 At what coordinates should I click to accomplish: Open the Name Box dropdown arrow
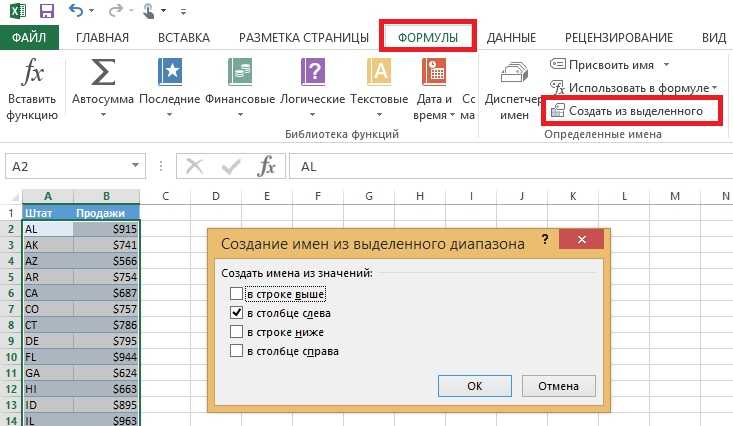pos(135,165)
